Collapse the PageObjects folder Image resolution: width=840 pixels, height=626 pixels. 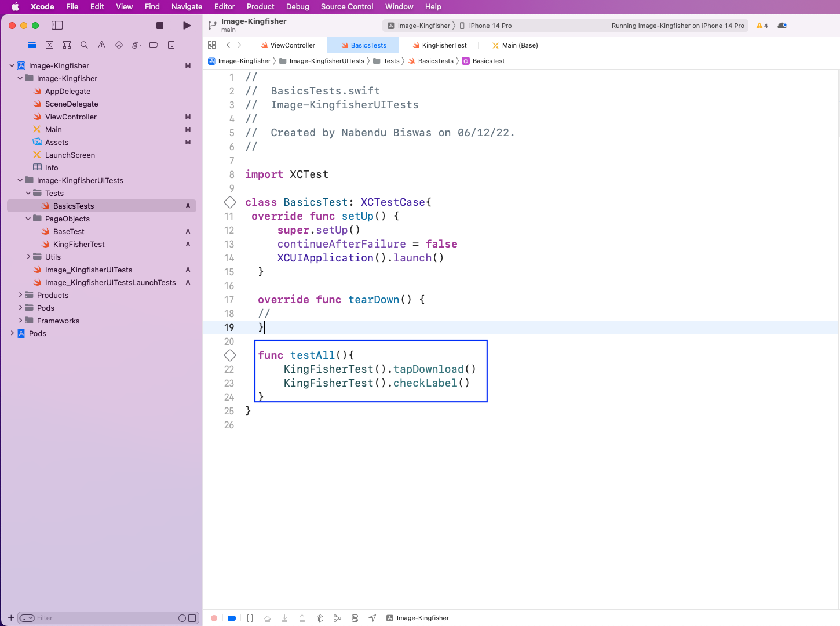[28, 219]
